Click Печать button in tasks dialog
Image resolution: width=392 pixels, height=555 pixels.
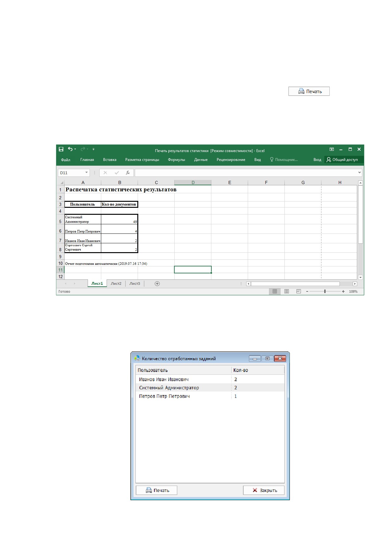coord(157,490)
